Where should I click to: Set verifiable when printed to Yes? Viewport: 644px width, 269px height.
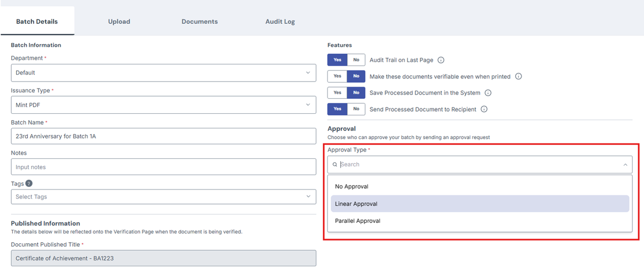point(337,76)
